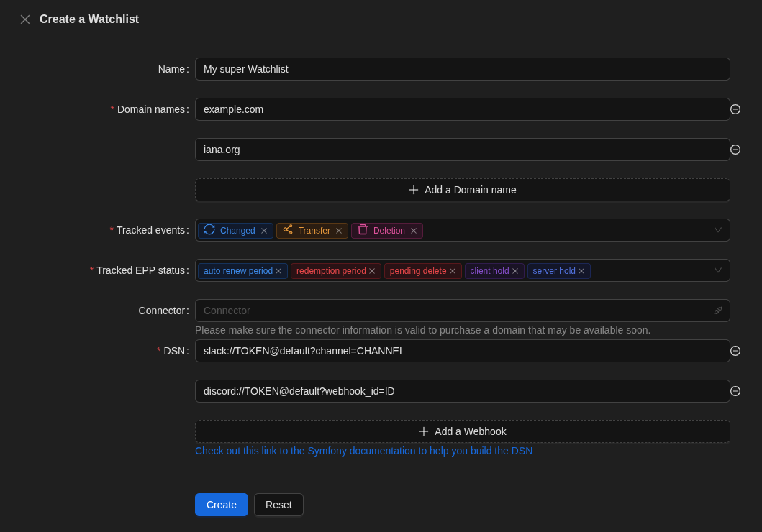Screen dimensions: 762x532
Task: Click Add a Webhook button
Action: (x=462, y=431)
